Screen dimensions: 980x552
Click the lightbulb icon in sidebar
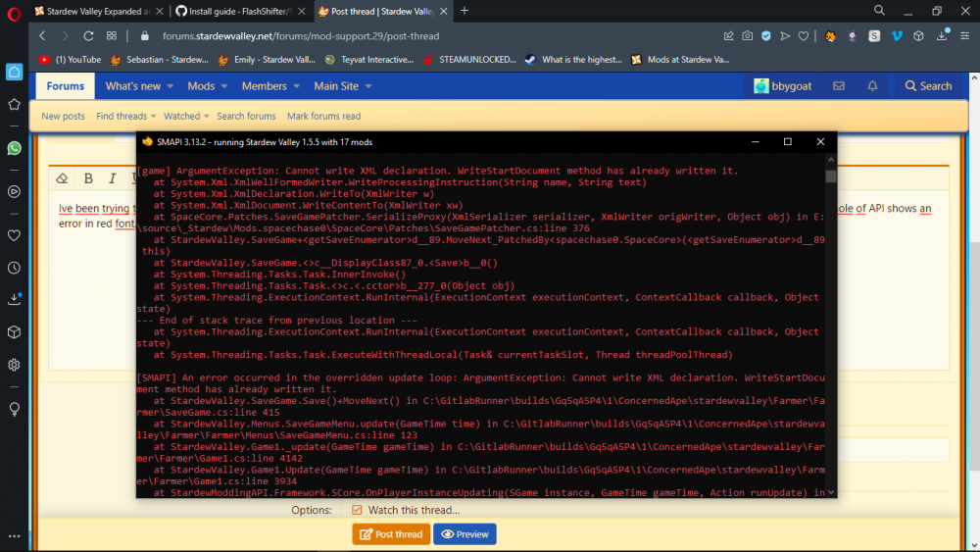click(x=14, y=409)
